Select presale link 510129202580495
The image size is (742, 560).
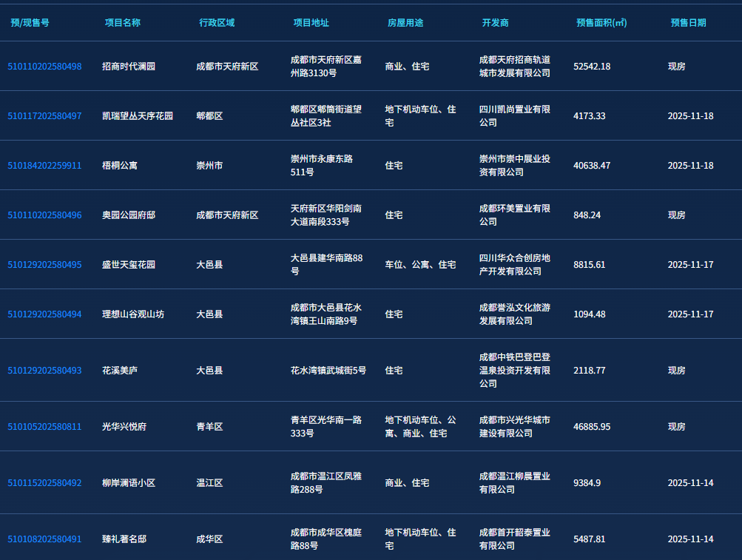click(44, 265)
